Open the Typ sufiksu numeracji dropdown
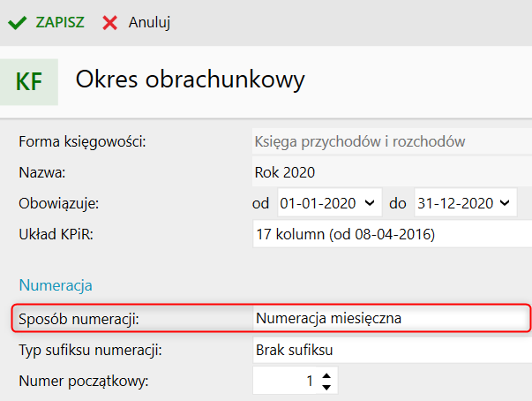532x401 pixels. coord(393,350)
